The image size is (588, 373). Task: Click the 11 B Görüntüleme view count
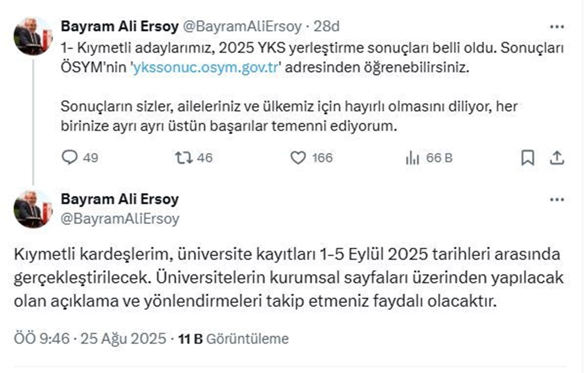click(x=234, y=339)
